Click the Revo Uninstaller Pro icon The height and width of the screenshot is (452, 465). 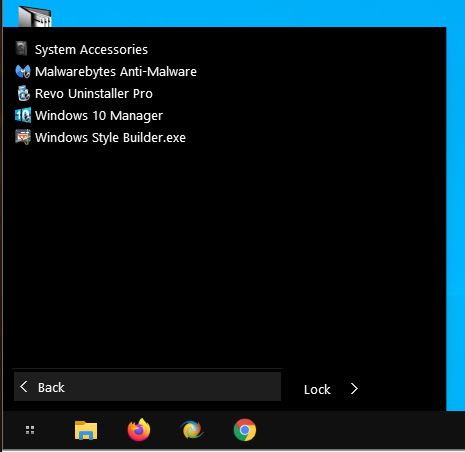(x=23, y=93)
